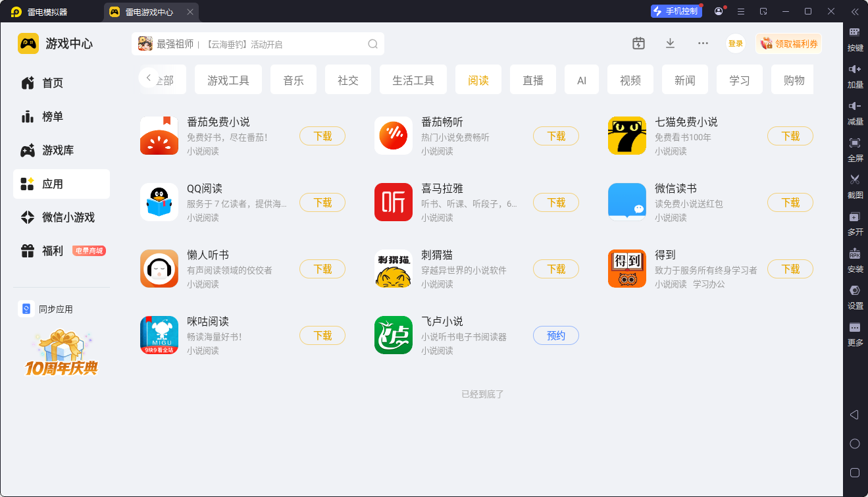
Task: Open the user account icon in title bar
Action: pyautogui.click(x=719, y=11)
